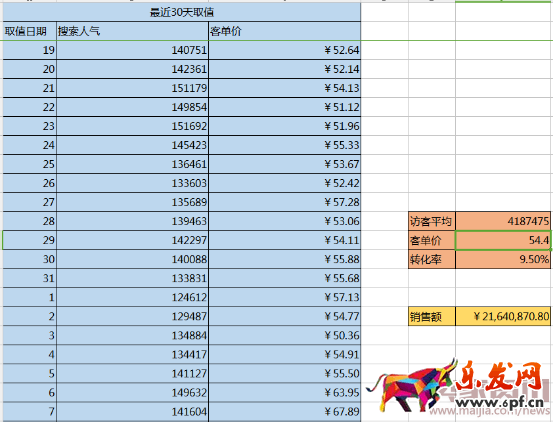This screenshot has height=423, width=554.
Task: Select the cell with value 149632
Action: tap(132, 393)
